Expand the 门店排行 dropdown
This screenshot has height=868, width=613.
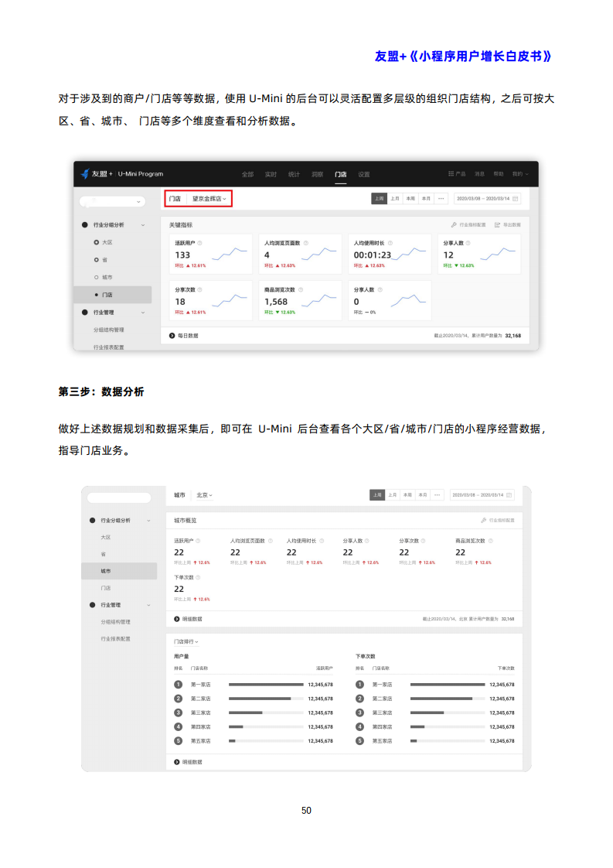click(186, 641)
